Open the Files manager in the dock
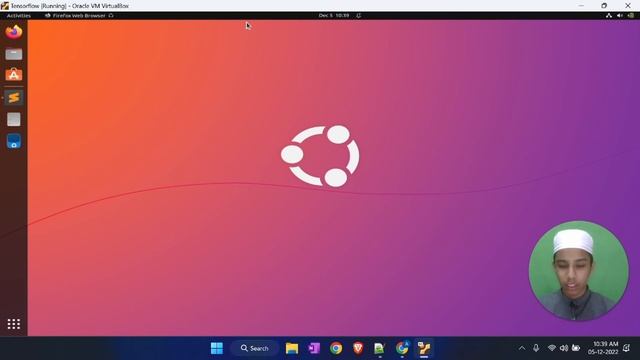 13,54
